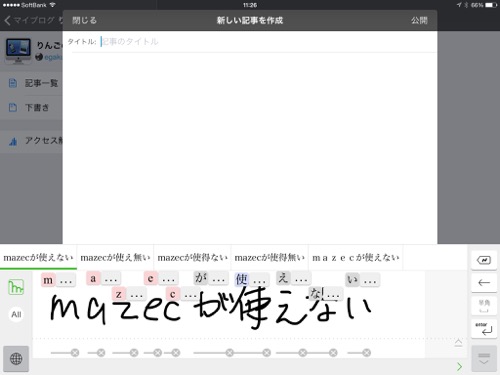
Task: Choose spaced candidate m a z e cが使えない
Action: click(356, 257)
